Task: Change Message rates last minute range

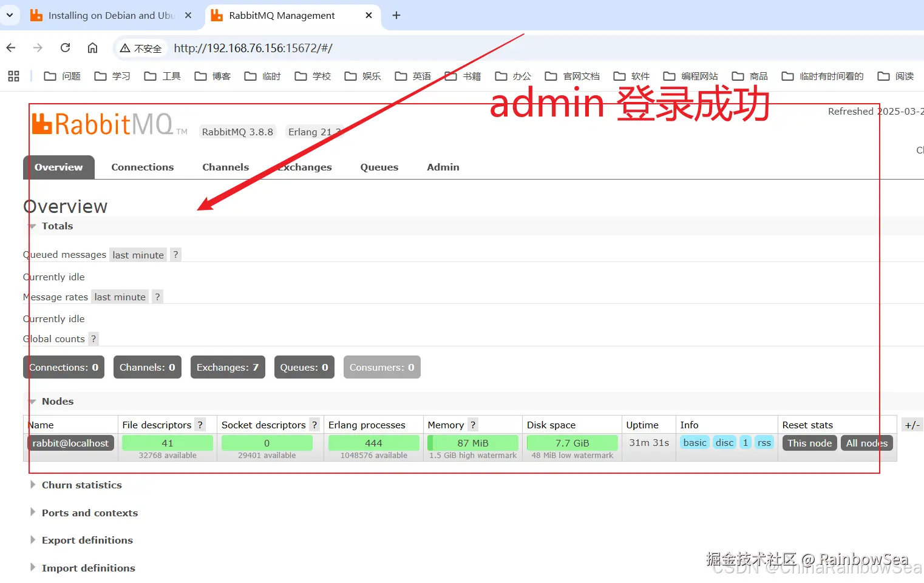Action: (120, 297)
